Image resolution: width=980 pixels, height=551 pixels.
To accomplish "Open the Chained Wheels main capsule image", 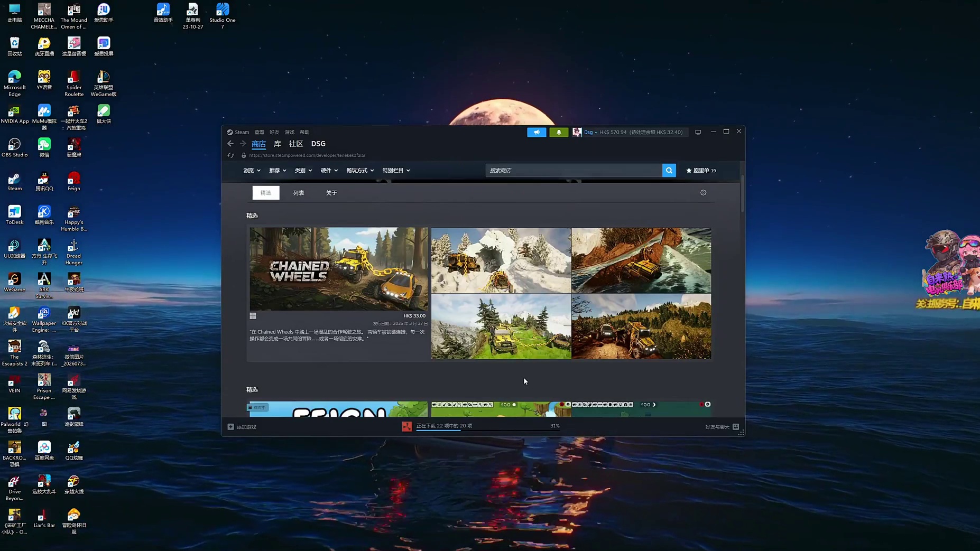I will (338, 269).
